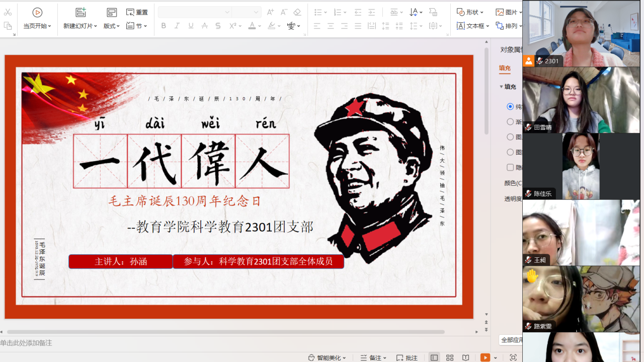Select the second fill radio button (渐变)

510,121
